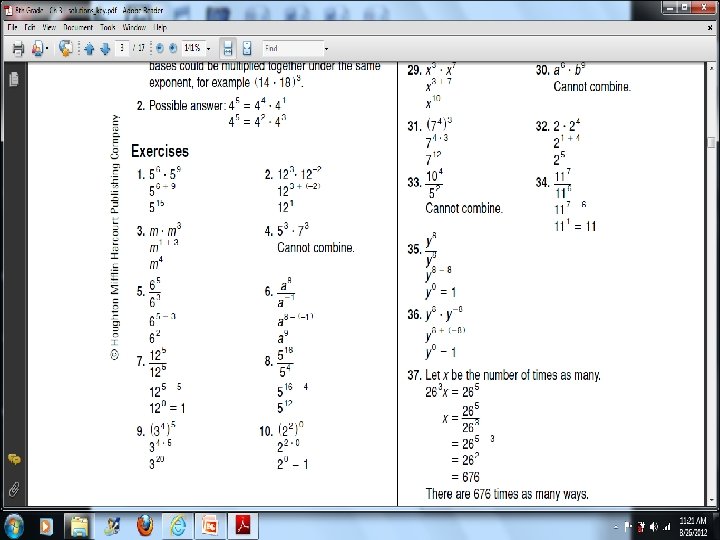The height and width of the screenshot is (540, 720).
Task: Open the Firefox taskbar icon
Action: [x=145, y=526]
